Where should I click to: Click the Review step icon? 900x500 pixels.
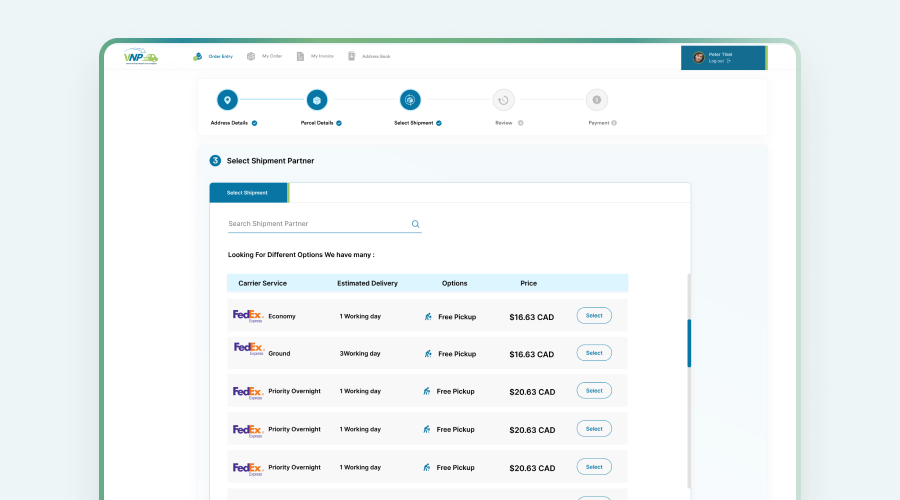[503, 100]
